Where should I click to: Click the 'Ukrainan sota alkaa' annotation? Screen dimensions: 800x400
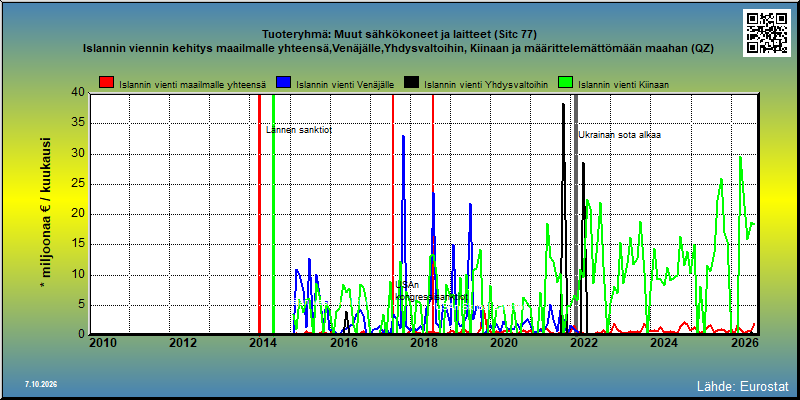click(619, 135)
